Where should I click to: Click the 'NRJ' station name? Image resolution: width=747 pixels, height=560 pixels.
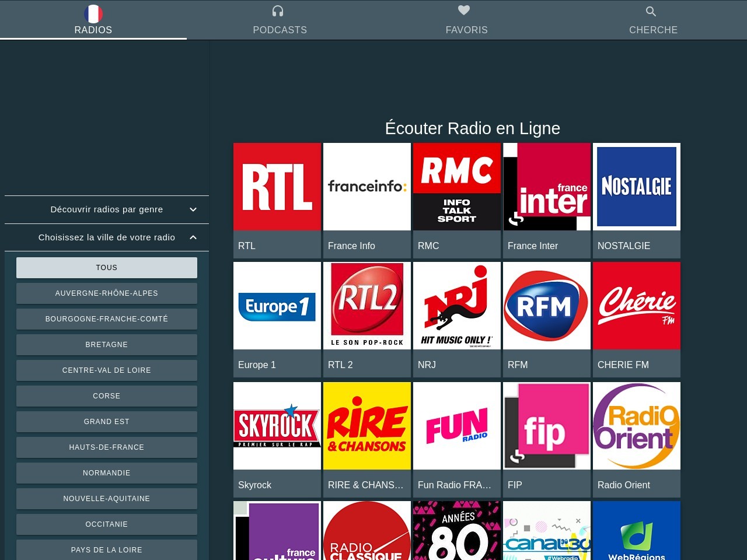[427, 365]
